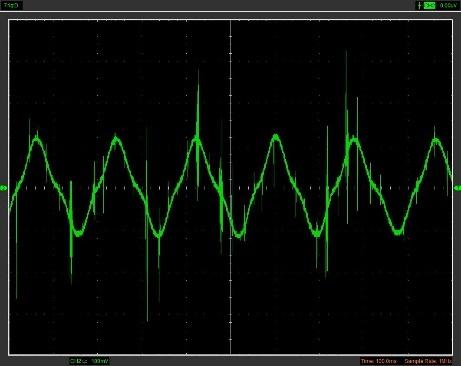Open the 100mV vertical scale setting
The height and width of the screenshot is (366, 461).
(100, 361)
